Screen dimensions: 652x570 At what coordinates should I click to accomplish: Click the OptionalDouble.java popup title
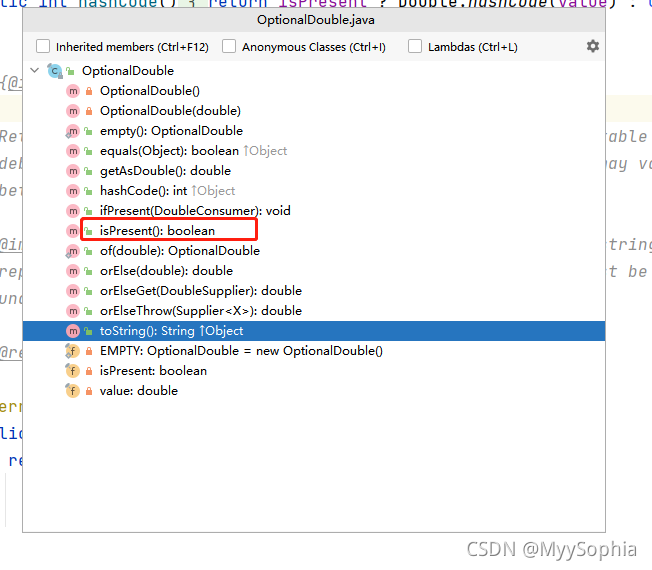[316, 20]
